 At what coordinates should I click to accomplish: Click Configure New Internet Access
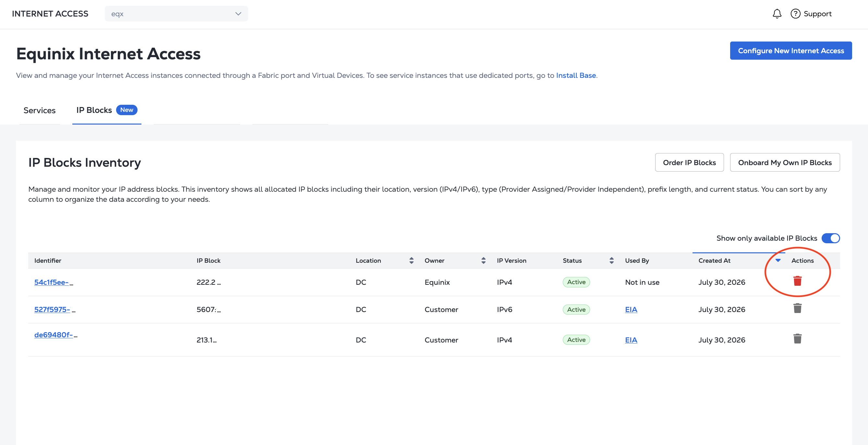(x=791, y=51)
